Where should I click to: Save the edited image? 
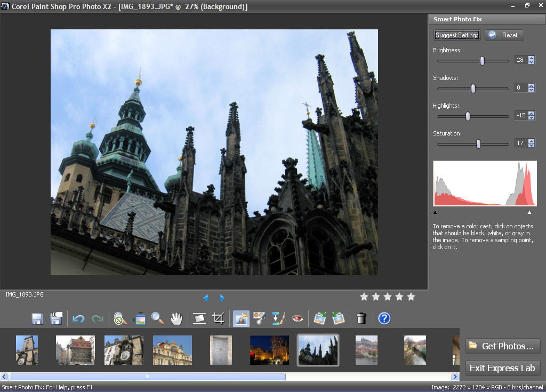pos(36,318)
